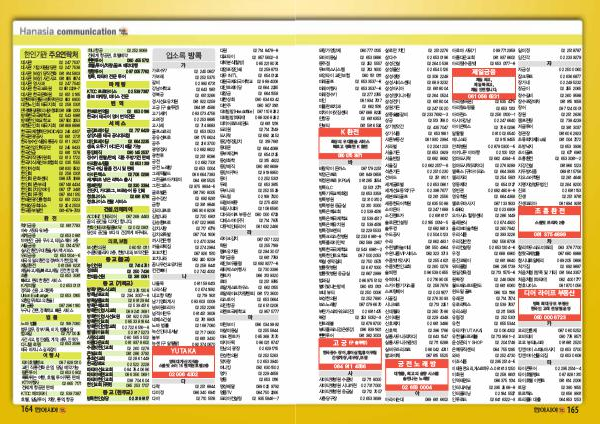Screen dimensions: 600x424
Task: Select the 한인기관 주요연락처 heading
Action: (x=50, y=54)
